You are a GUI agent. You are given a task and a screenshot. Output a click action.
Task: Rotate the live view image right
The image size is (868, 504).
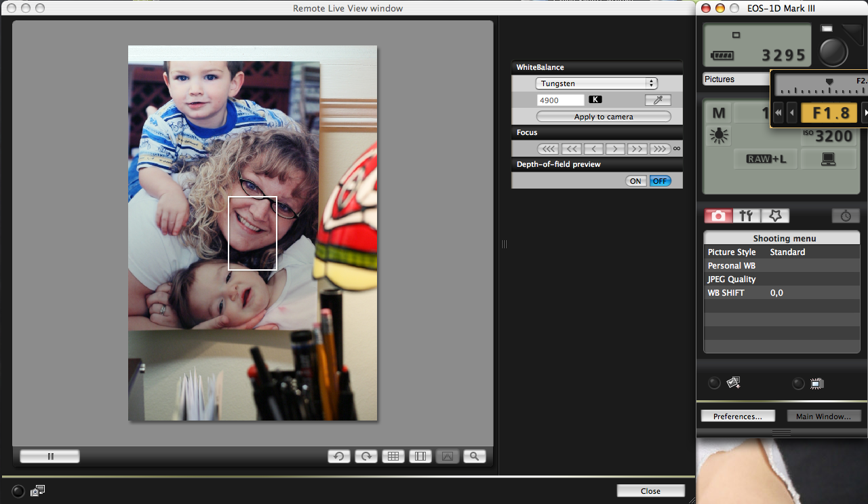click(366, 457)
